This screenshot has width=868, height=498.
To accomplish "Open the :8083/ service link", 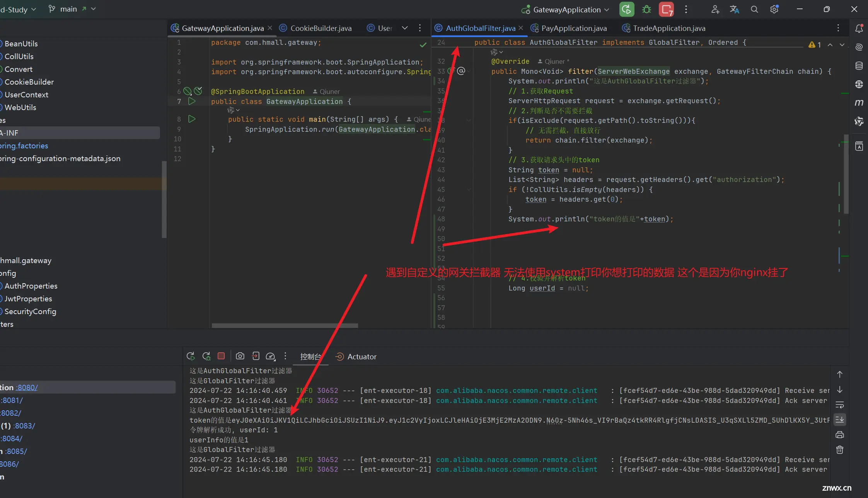I will (x=24, y=426).
